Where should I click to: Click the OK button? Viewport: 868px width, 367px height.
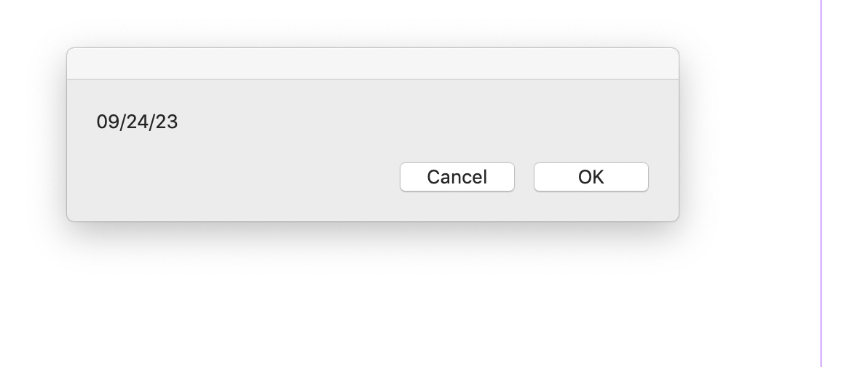click(x=591, y=177)
